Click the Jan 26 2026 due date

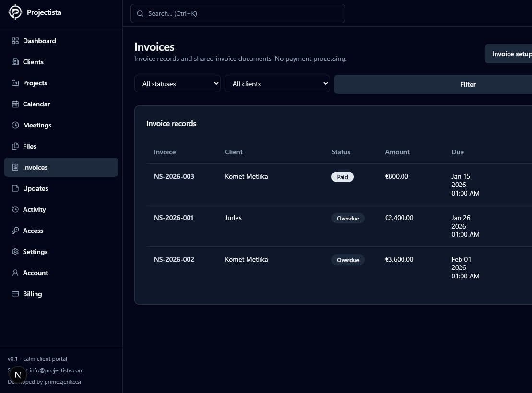coord(465,226)
